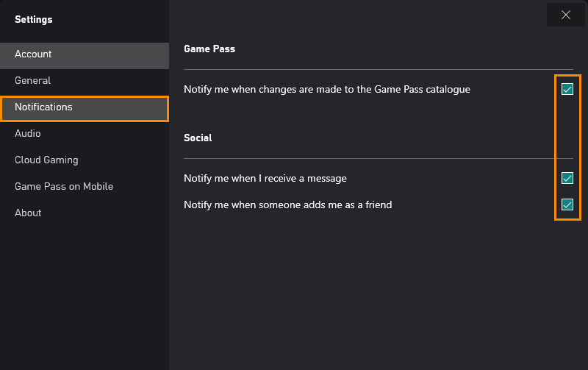Click the Game Pass catalogue notification label
Viewport: 588px width, 370px height.
pyautogui.click(x=327, y=89)
